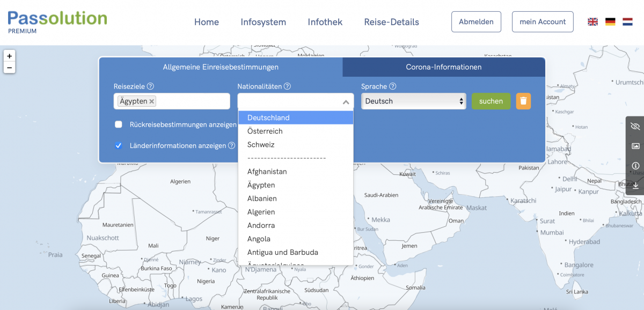This screenshot has height=310, width=644.
Task: Collapse the Nationalitäten dropdown with the chevron
Action: coord(346,102)
